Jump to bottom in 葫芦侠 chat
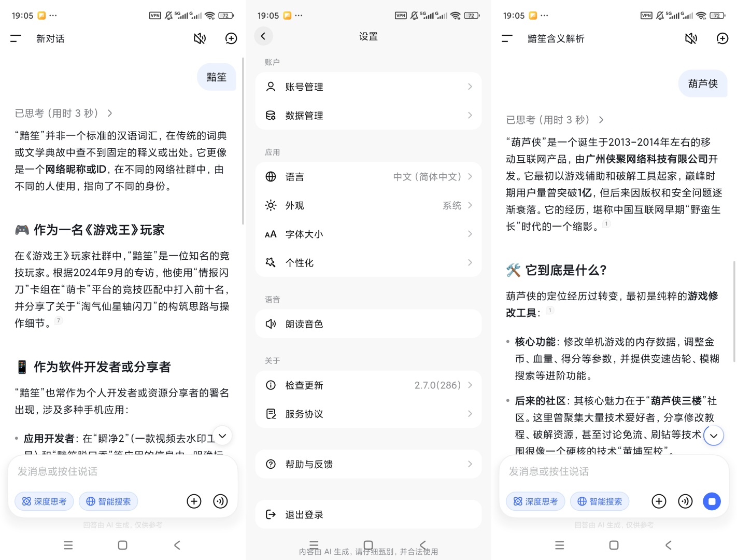 714,436
